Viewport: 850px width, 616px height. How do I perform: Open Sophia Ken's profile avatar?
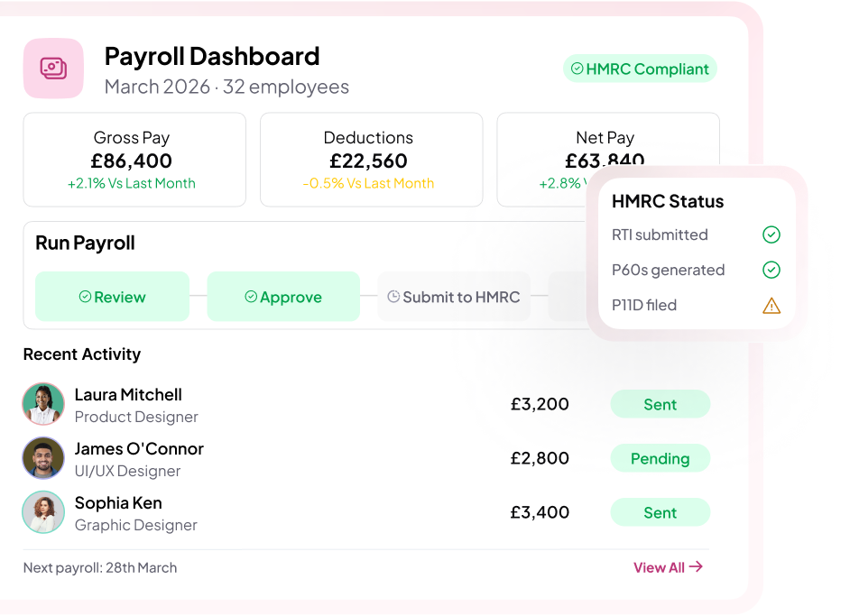[43, 512]
